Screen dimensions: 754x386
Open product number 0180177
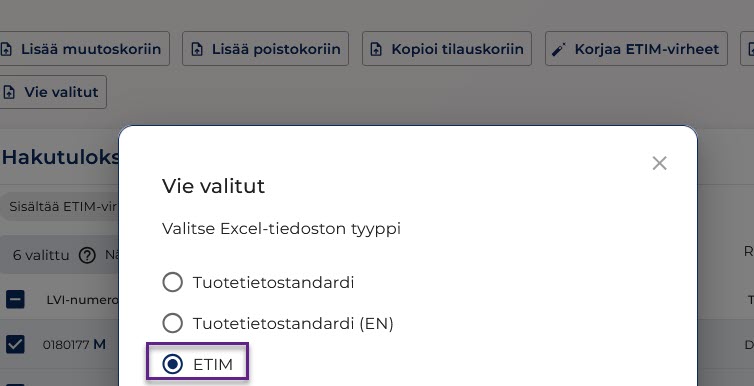(66, 345)
